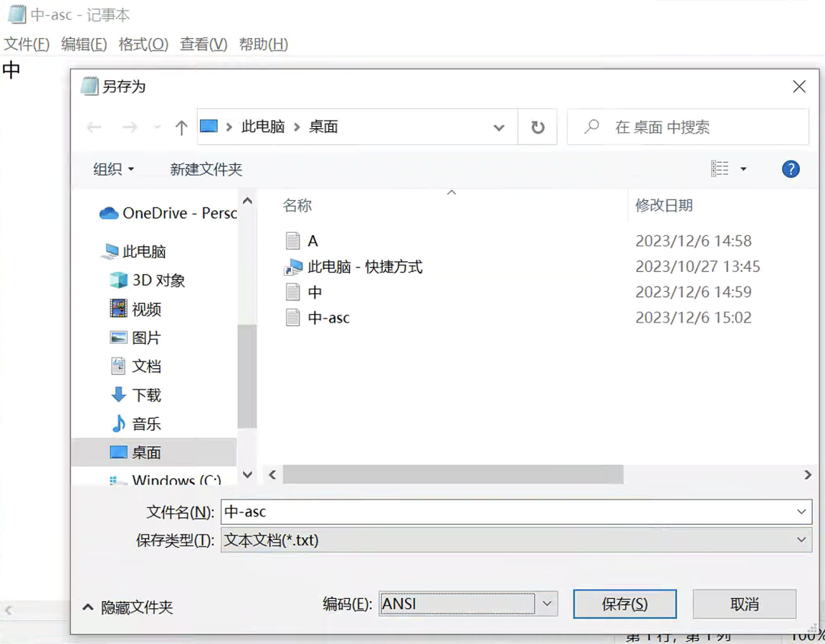Open 视频 folder in sidebar
This screenshot has width=825, height=644.
coord(136,309)
